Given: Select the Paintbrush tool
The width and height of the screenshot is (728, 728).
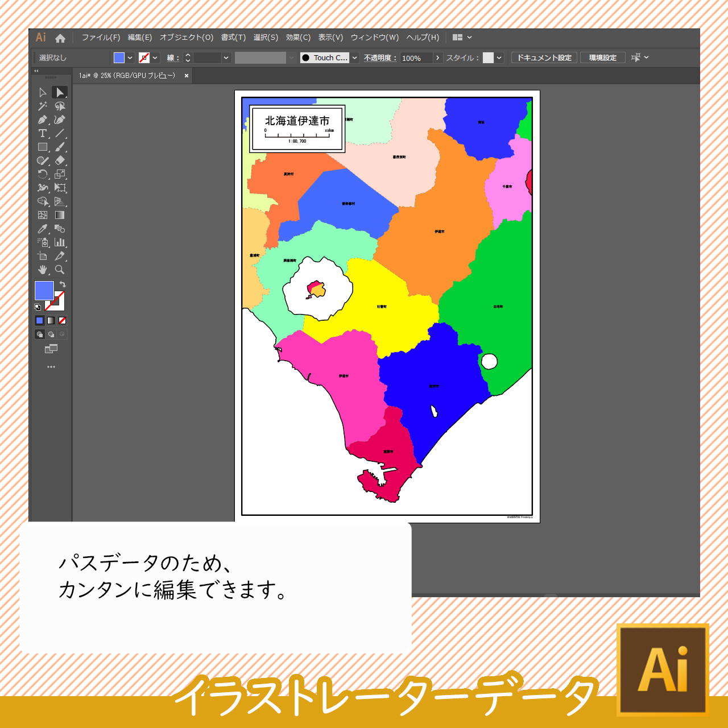Looking at the screenshot, I should tap(60, 147).
